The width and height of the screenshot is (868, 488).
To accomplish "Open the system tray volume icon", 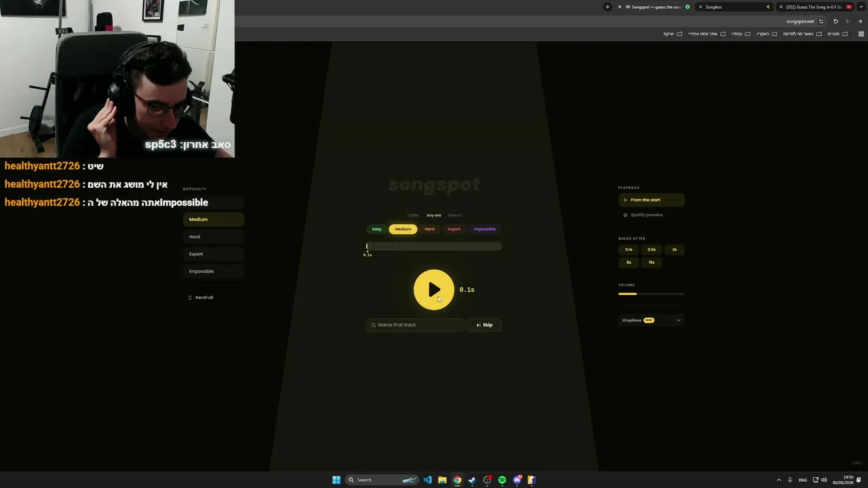I will tap(824, 480).
